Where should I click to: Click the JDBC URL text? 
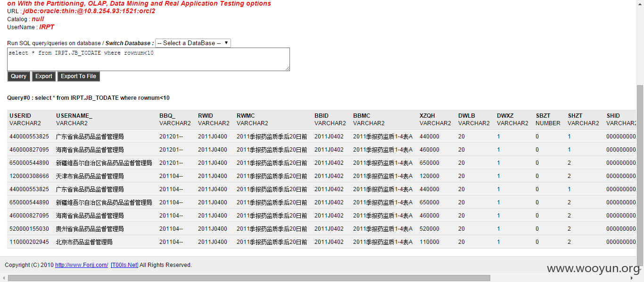coord(89,11)
